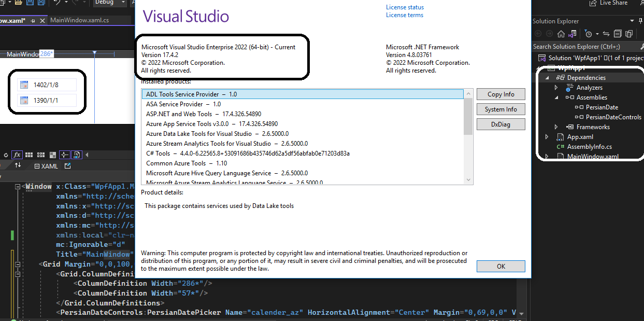Click installed products list scrollbar thumb
Viewport: 644px width, 321px height.
(x=468, y=117)
